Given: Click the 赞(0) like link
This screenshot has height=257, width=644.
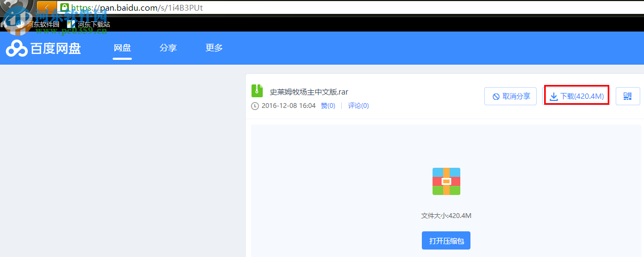Looking at the screenshot, I should (328, 106).
